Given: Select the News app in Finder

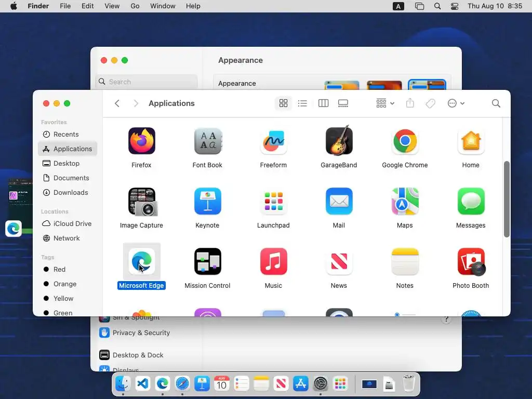Looking at the screenshot, I should coord(339,261).
